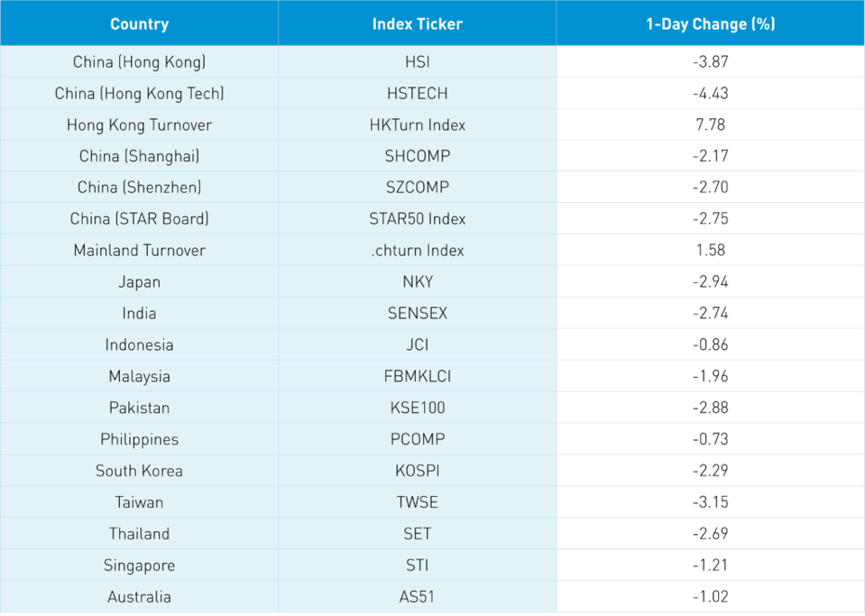Click the Country column header
This screenshot has width=865, height=616.
(x=139, y=24)
